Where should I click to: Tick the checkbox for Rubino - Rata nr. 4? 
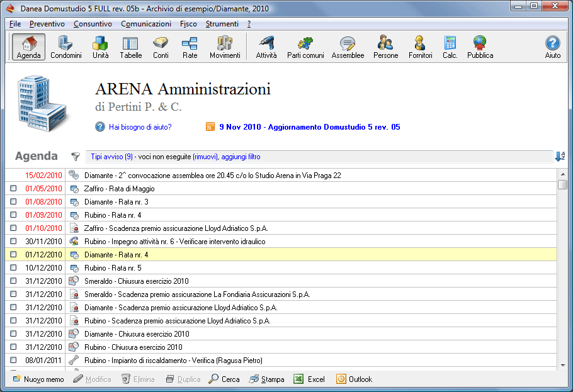[13, 215]
